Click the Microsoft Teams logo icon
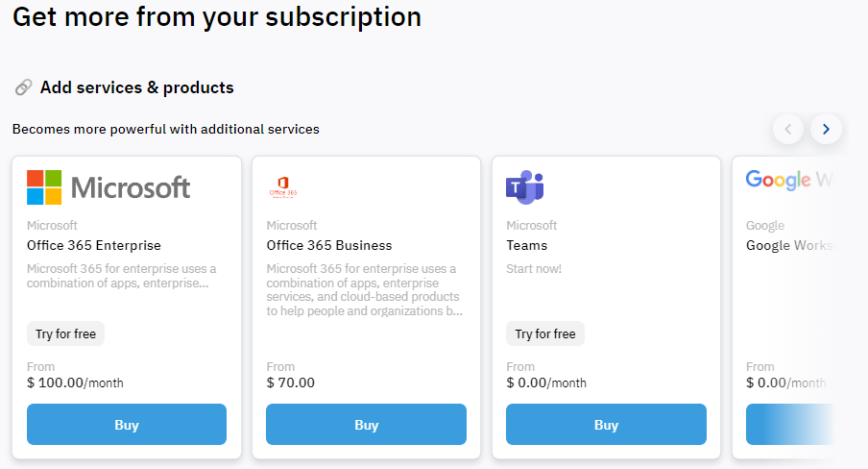 click(525, 187)
